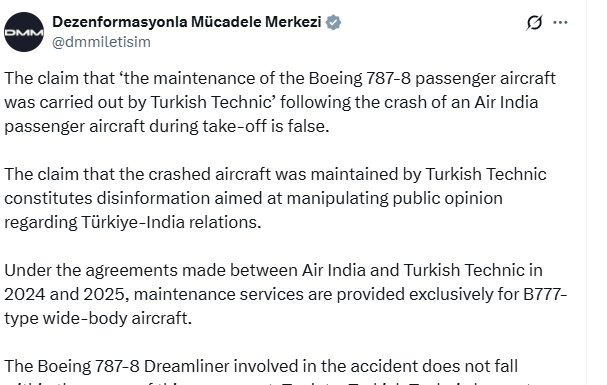Image resolution: width=607 pixels, height=385 pixels.
Task: Click the phrase 'Türkiye-India relations'
Action: tap(171, 222)
